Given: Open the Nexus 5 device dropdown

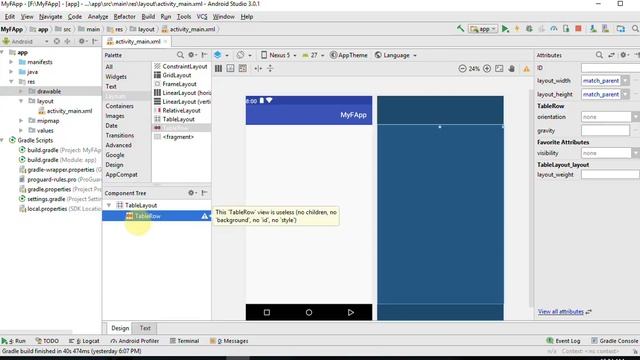Looking at the screenshot, I should (278, 55).
